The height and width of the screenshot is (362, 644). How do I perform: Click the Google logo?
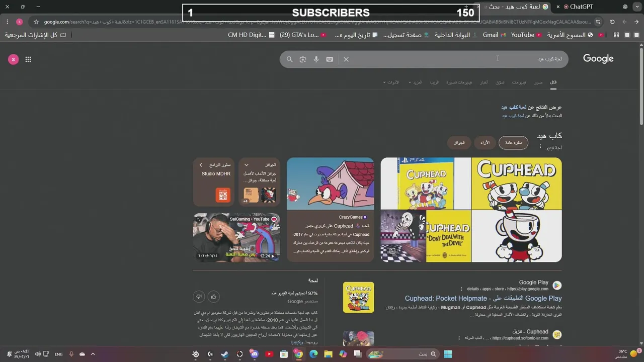[x=598, y=59]
